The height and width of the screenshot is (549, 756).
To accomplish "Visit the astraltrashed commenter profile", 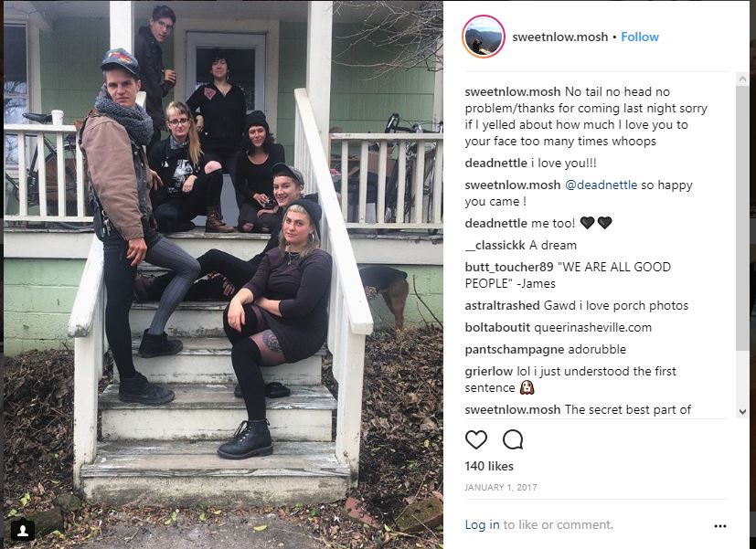I will [x=502, y=306].
